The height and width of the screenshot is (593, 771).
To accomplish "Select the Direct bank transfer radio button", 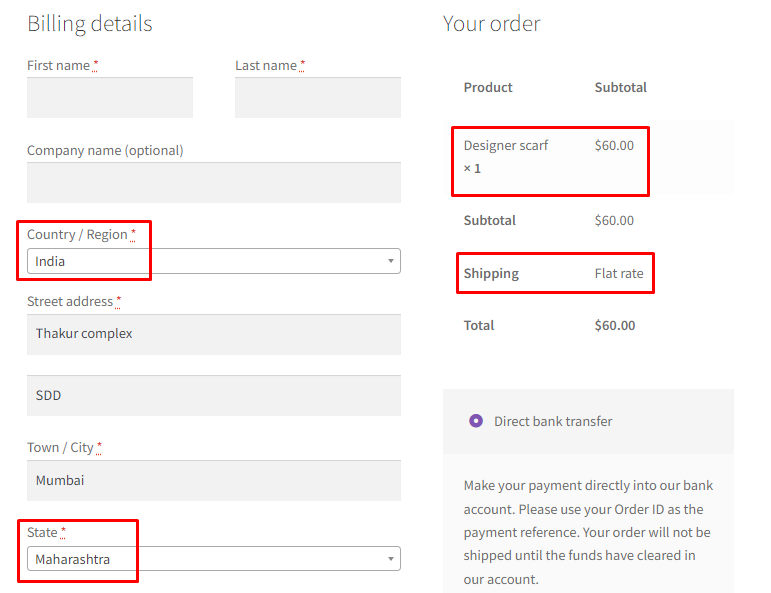I will [476, 421].
